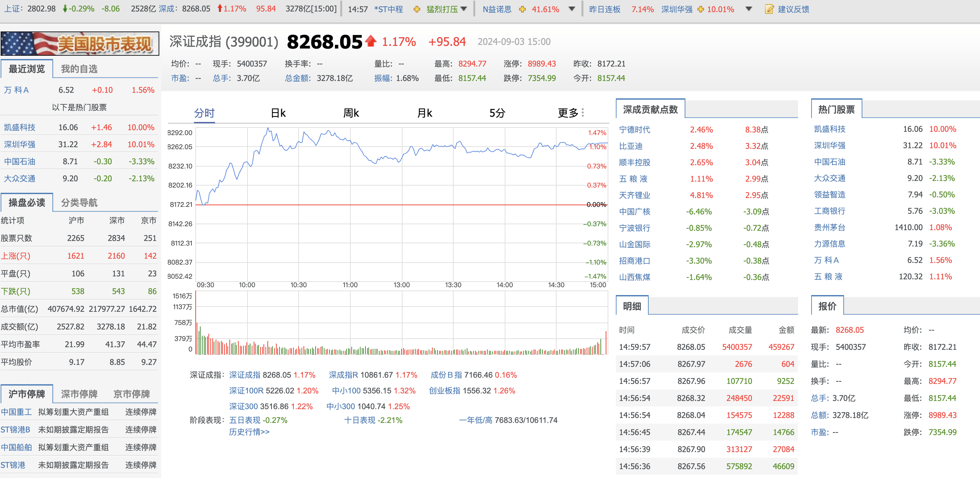The height and width of the screenshot is (478, 980).
Task: Open the 热门股票 panel tab
Action: click(x=836, y=110)
